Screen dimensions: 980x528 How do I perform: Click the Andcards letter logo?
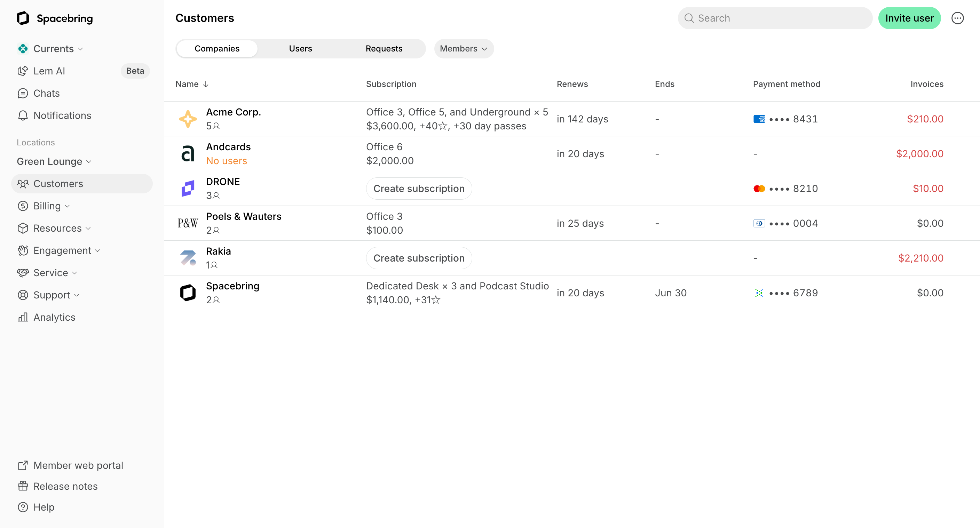pos(188,154)
